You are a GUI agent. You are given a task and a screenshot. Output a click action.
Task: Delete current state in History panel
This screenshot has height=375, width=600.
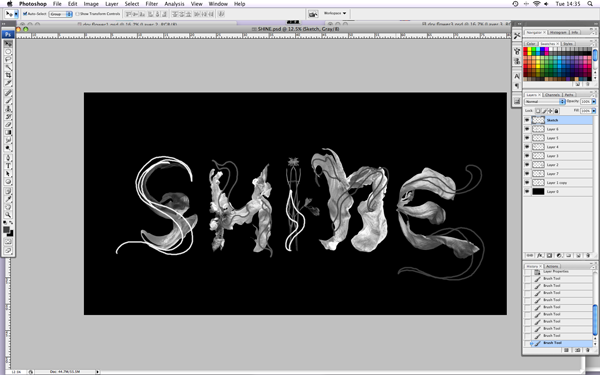[x=587, y=350]
